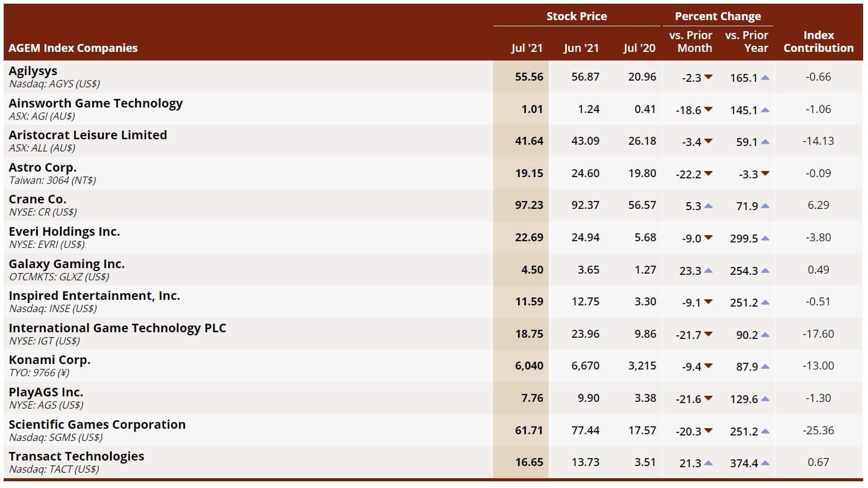This screenshot has width=868, height=488.
Task: Click the Index Contribution column header
Action: coord(818,42)
